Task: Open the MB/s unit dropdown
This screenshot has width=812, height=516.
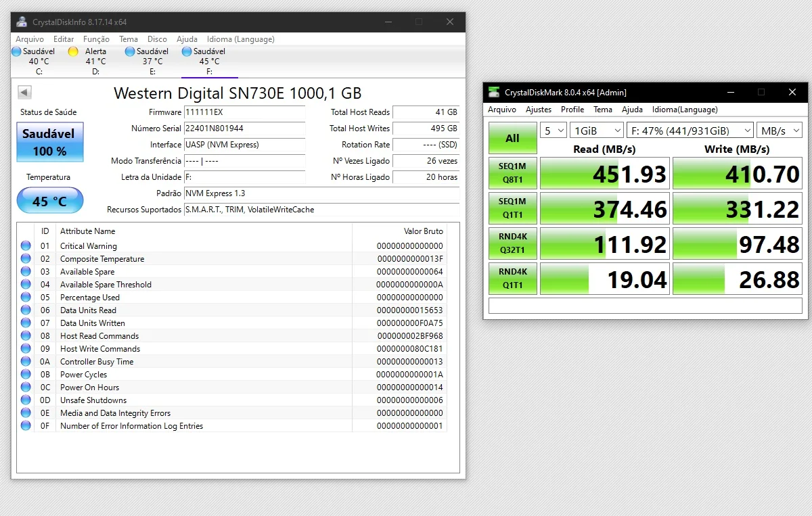Action: (x=778, y=131)
